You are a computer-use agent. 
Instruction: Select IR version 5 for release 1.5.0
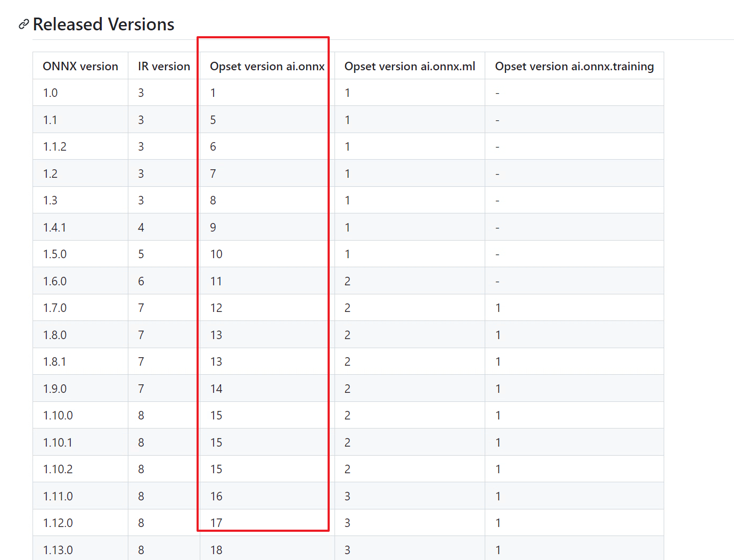tap(141, 254)
